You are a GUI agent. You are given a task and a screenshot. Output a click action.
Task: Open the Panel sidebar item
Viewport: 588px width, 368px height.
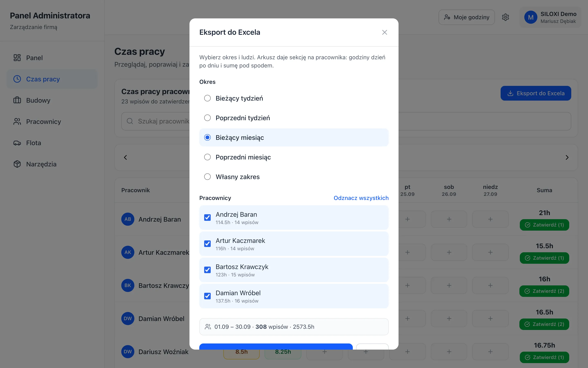click(52, 58)
